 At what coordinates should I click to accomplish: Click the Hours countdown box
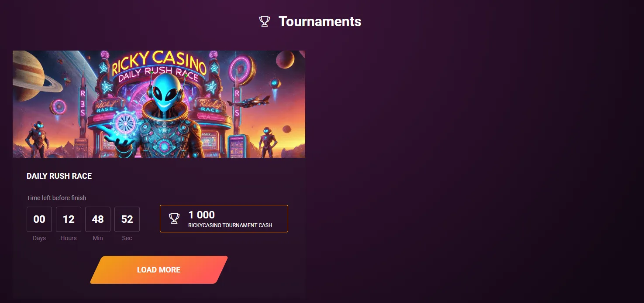click(69, 219)
